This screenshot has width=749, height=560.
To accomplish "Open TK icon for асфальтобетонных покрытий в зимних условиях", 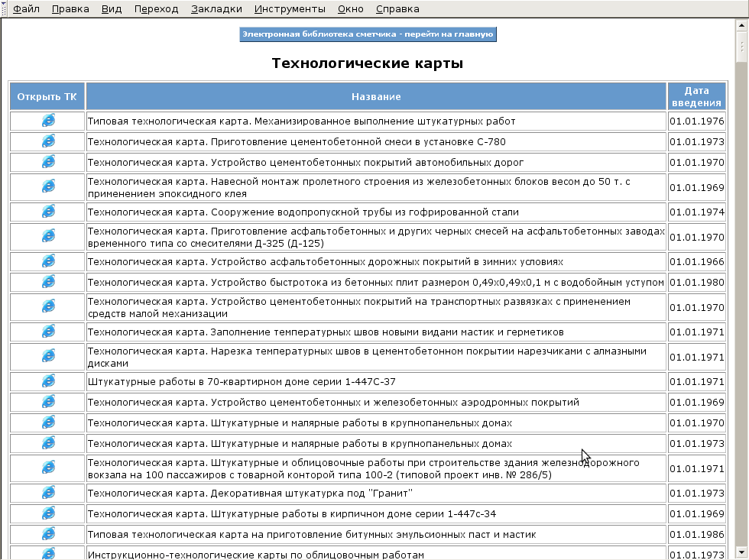I will (x=48, y=261).
